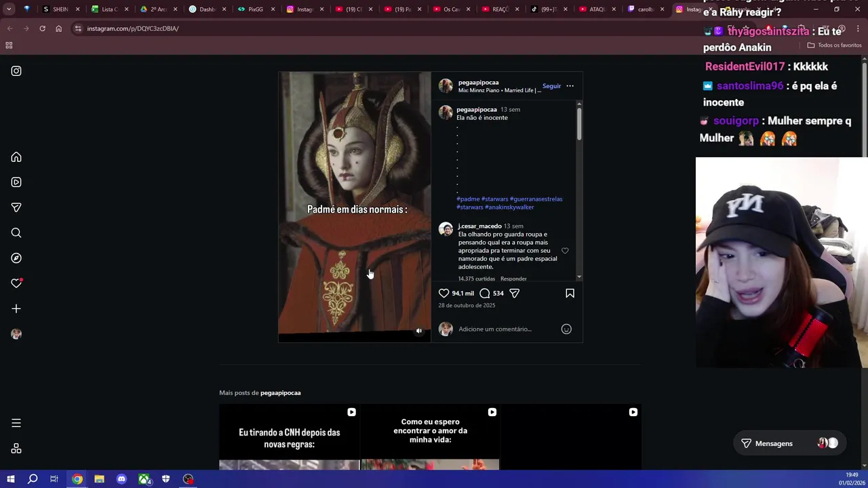Open Xbox app from the taskbar
This screenshot has width=868, height=488.
tap(144, 479)
